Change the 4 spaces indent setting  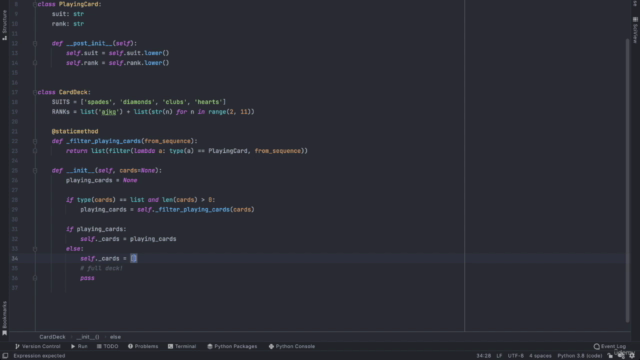coord(540,356)
